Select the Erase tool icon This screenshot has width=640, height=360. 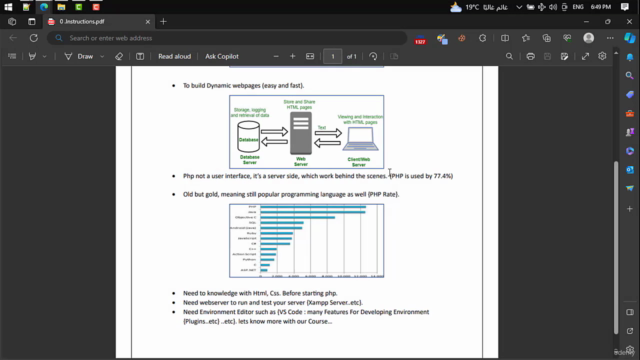click(119, 56)
